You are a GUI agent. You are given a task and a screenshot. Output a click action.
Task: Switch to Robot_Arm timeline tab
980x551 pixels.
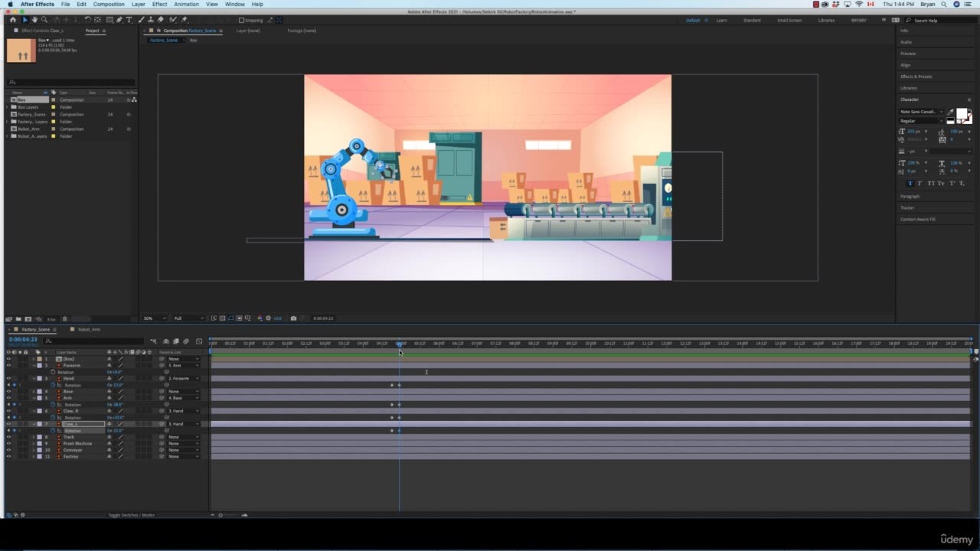coord(90,330)
